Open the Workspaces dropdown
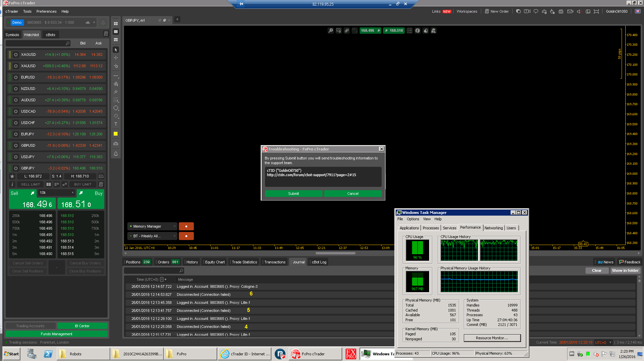Viewport: 644px width, 361px height. 467,11
